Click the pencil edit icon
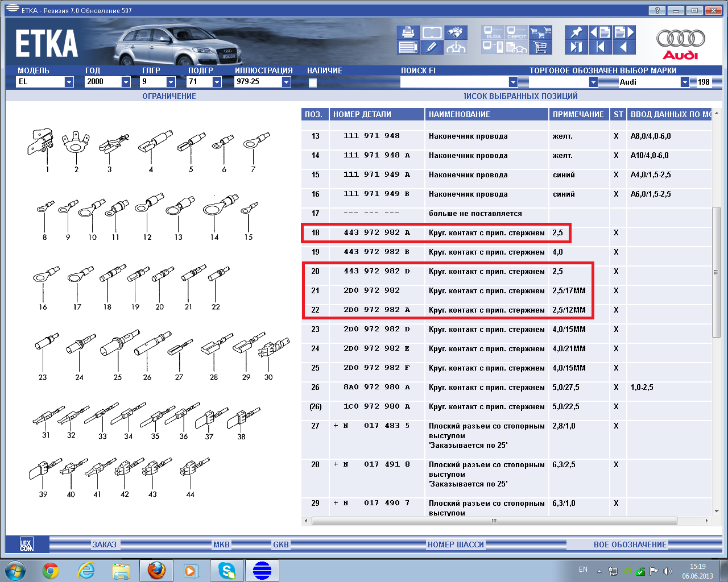Screen dimensions: 728x582 pos(432,47)
